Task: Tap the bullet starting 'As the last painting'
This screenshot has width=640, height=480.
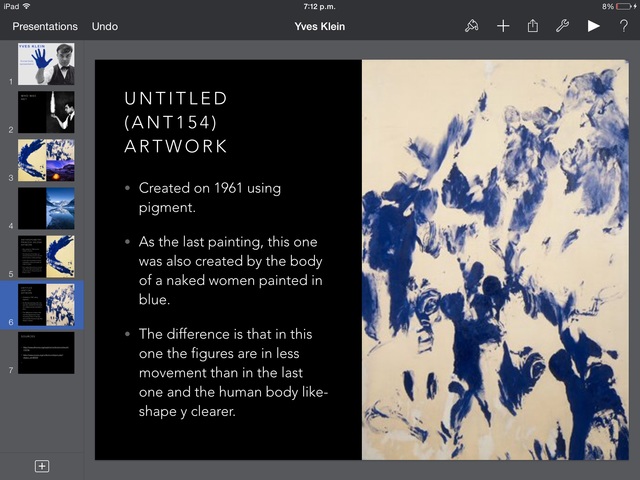Action: click(x=231, y=270)
